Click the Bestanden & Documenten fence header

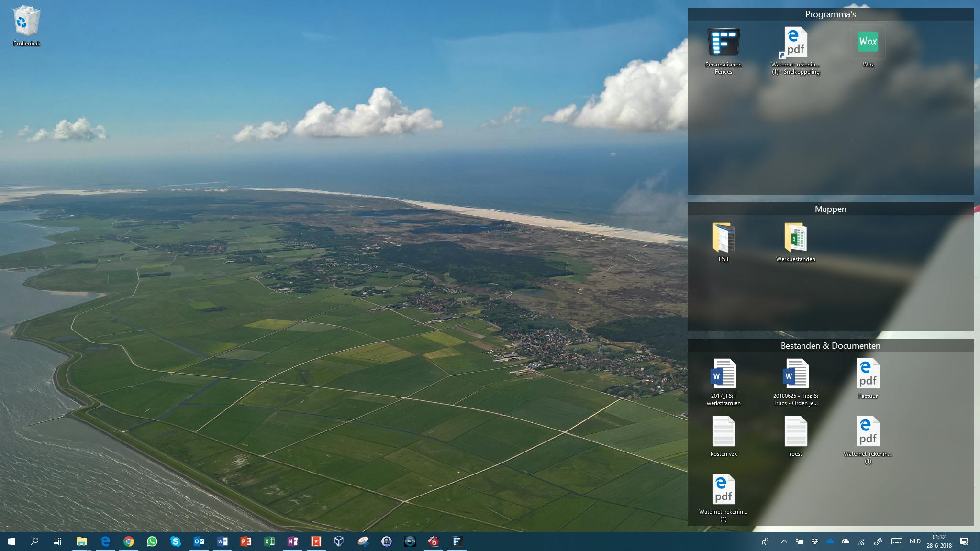tap(830, 346)
